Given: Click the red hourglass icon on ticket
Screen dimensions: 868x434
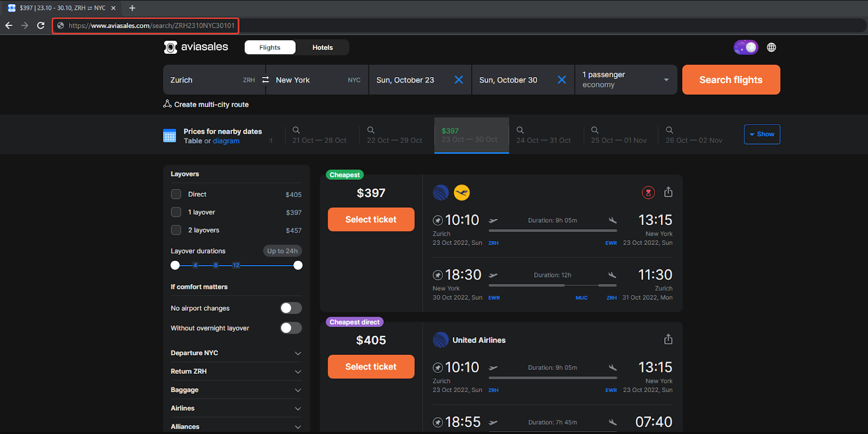Looking at the screenshot, I should (x=648, y=192).
